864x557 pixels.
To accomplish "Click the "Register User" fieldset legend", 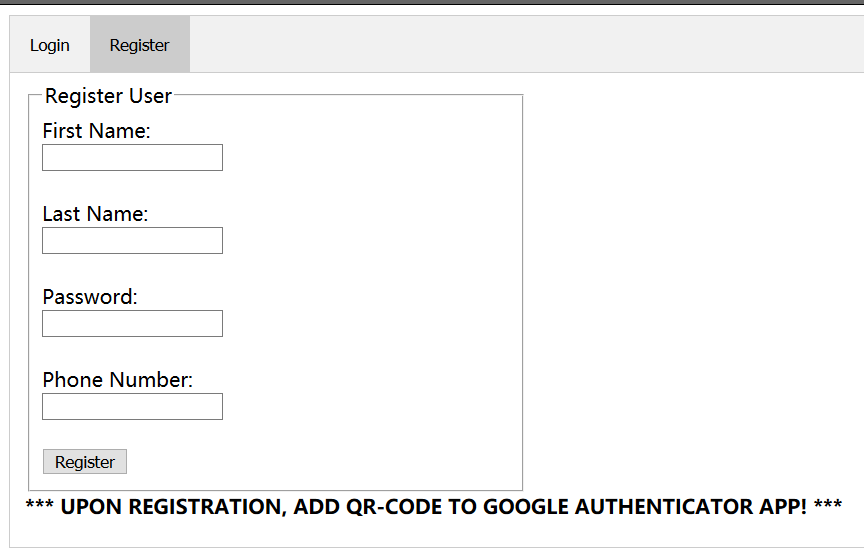I will pyautogui.click(x=108, y=97).
